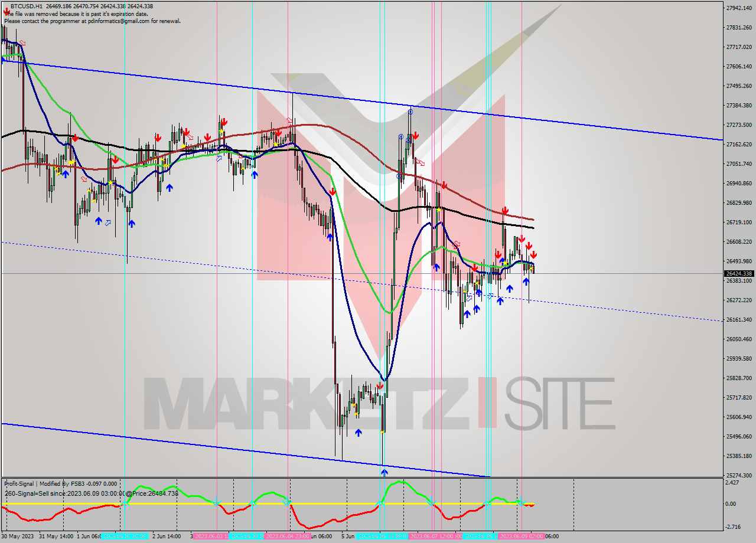This screenshot has height=543, width=756.
Task: Click the current price tag 26424.338 on the axis
Action: [738, 273]
